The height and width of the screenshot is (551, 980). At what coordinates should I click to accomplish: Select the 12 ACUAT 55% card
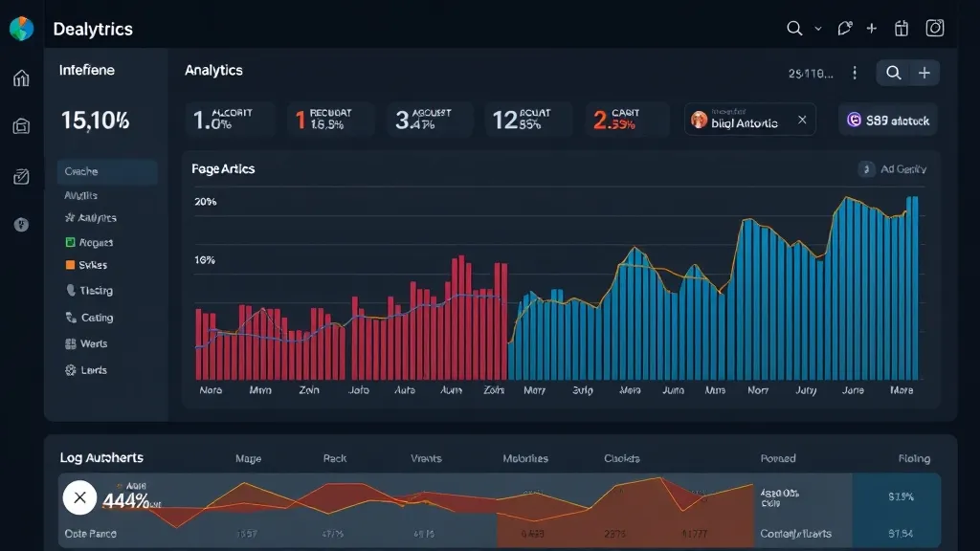coord(528,120)
